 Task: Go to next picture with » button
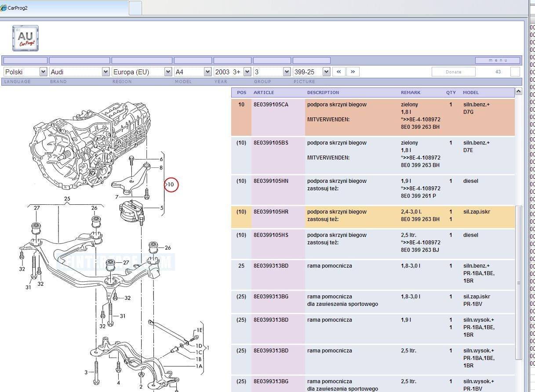coord(353,72)
